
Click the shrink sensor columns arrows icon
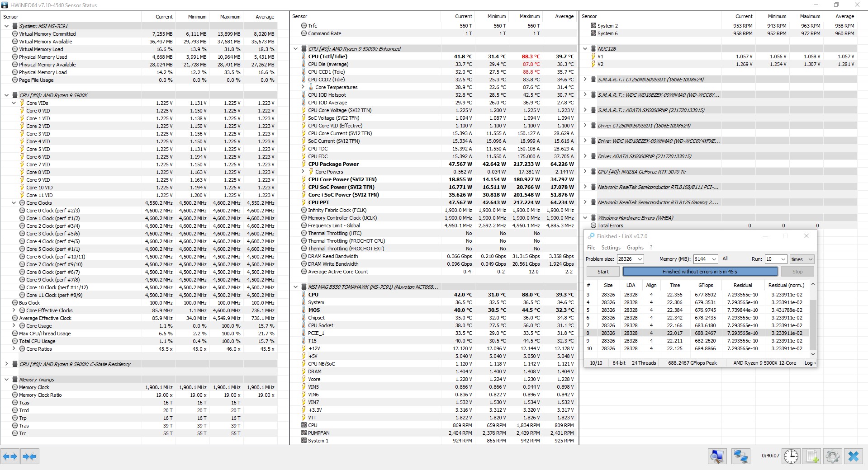point(29,456)
